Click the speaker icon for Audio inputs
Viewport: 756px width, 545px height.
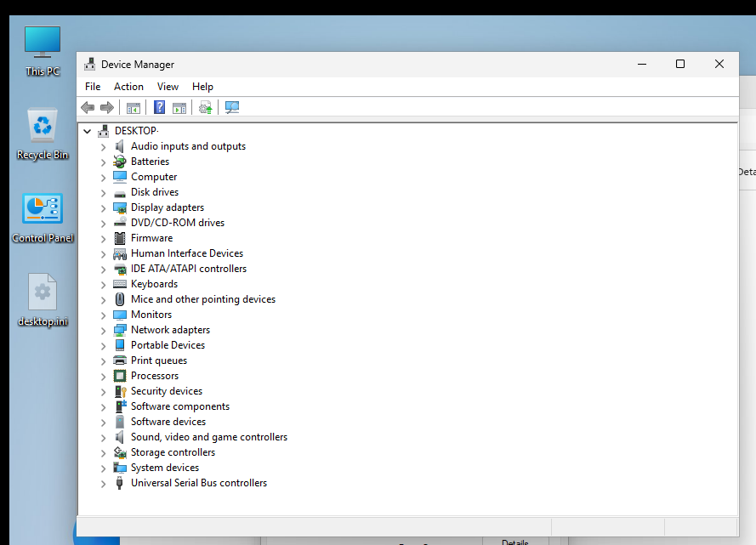120,146
